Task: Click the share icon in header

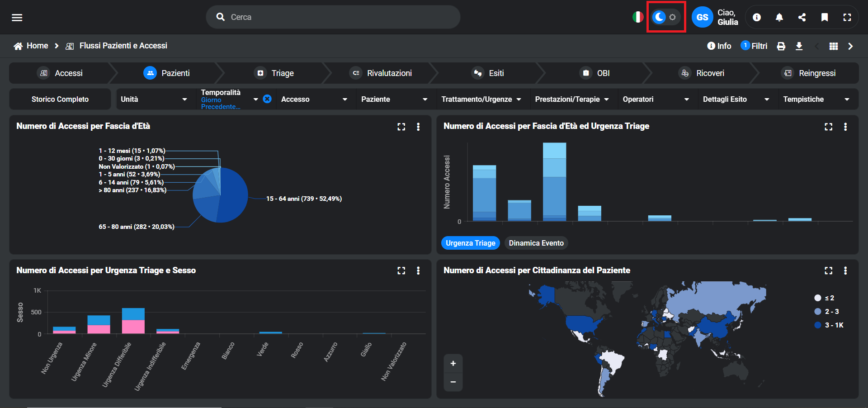Action: click(802, 17)
